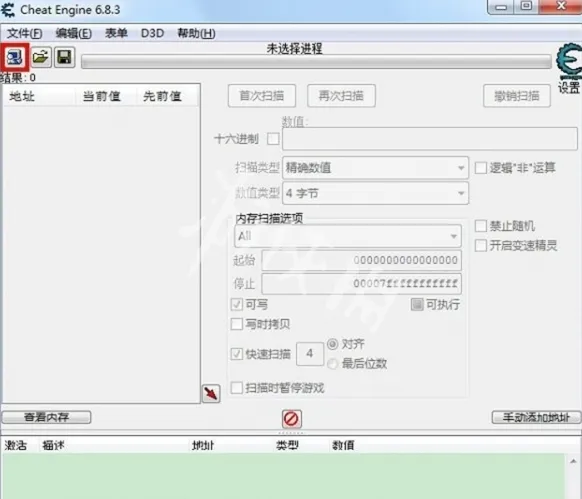Click 再次扫描 next scan button

341,96
